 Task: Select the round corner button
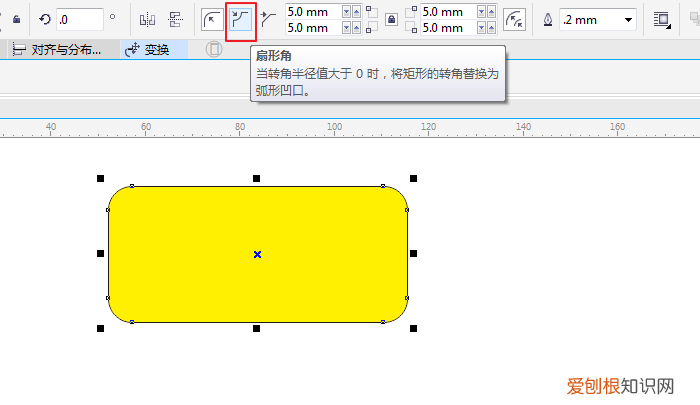(x=212, y=19)
